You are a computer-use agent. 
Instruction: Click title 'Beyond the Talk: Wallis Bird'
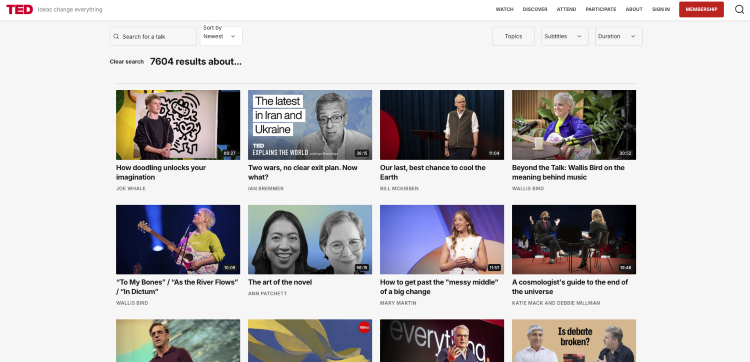point(568,172)
